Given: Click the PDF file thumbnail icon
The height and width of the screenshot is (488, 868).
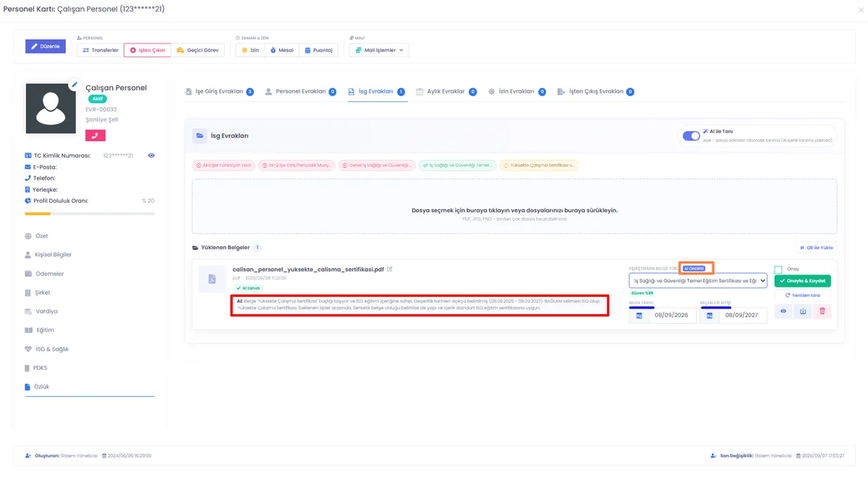Looking at the screenshot, I should pyautogui.click(x=211, y=279).
